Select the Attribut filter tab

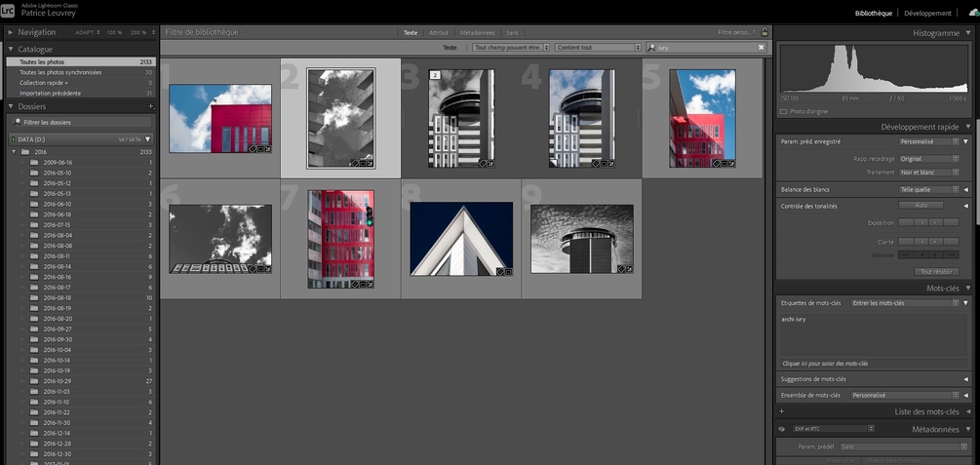439,32
